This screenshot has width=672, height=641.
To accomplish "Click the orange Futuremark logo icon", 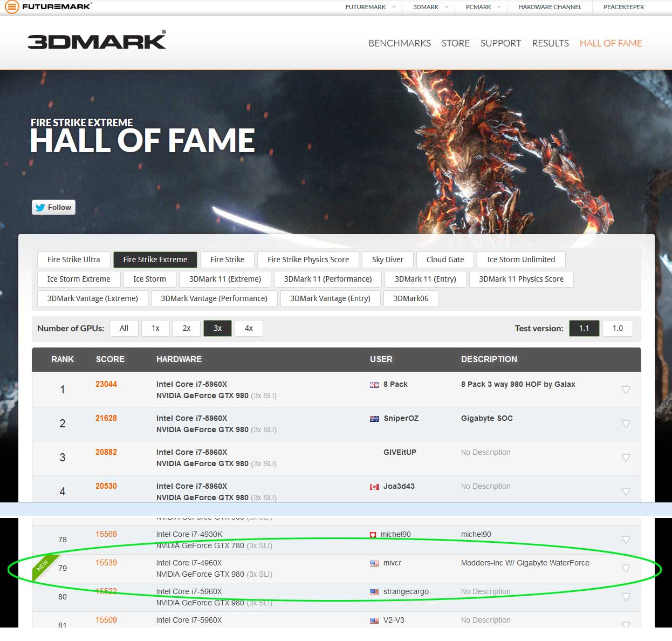I will pyautogui.click(x=11, y=7).
